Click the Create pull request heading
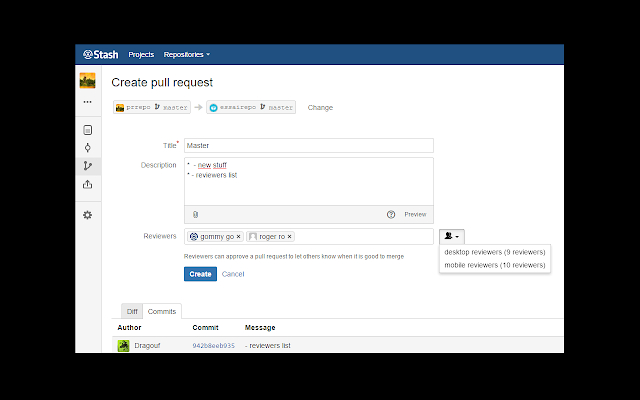 (162, 82)
